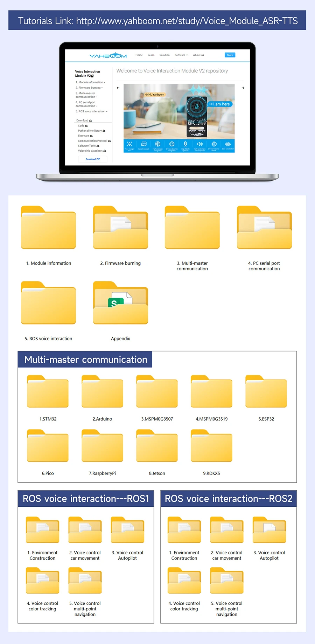Click the ROS voice interaction---ROS2 header

[229, 499]
